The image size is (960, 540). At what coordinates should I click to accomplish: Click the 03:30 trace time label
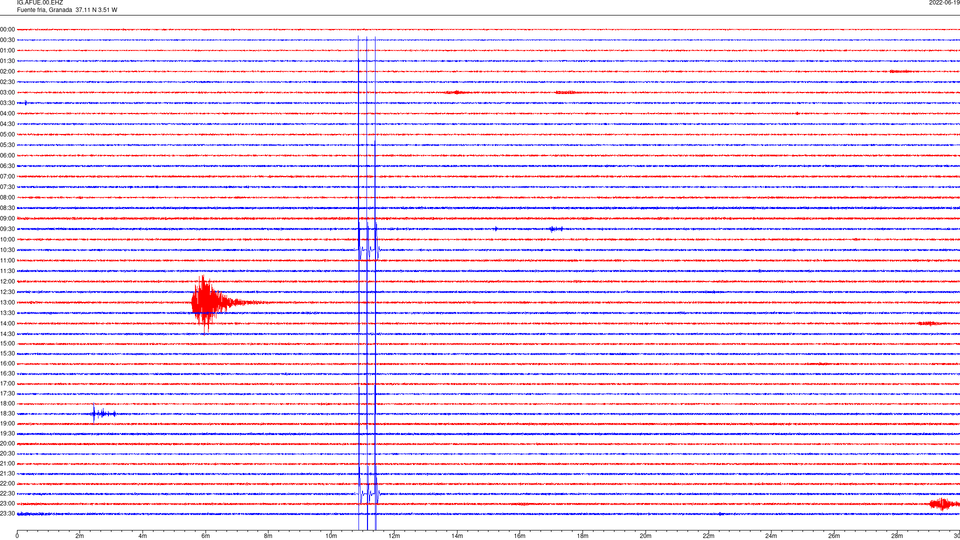tap(7, 103)
